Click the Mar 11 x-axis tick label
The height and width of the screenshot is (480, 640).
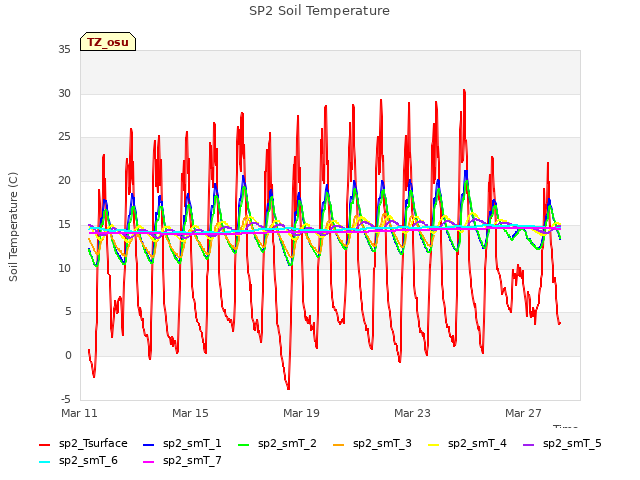(79, 413)
